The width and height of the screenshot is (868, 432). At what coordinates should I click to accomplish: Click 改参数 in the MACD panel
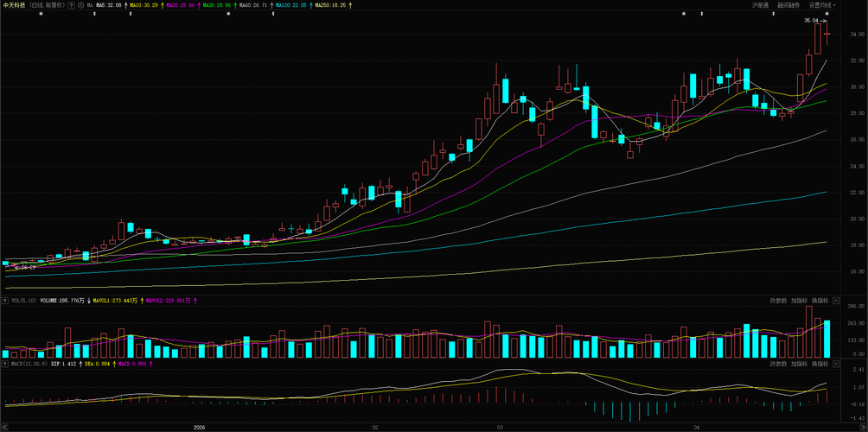[x=778, y=364]
